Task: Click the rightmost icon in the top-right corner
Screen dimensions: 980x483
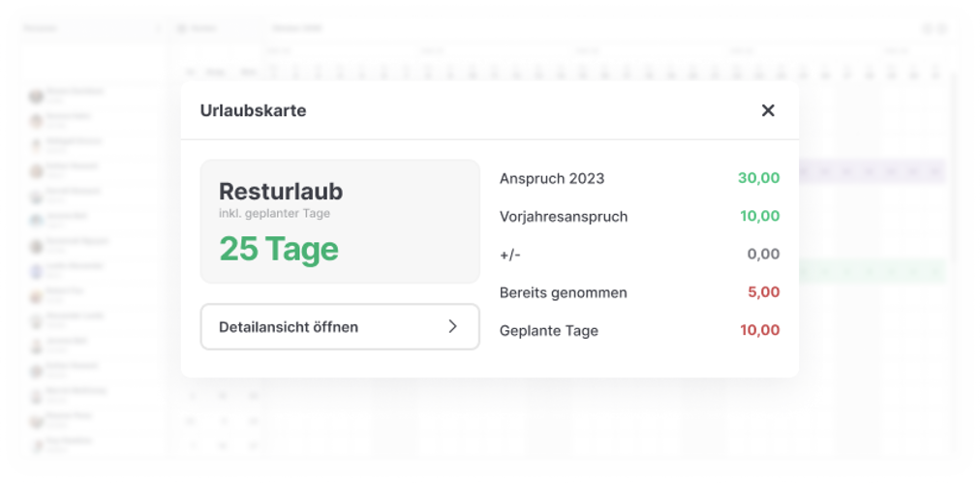Action: 941,29
